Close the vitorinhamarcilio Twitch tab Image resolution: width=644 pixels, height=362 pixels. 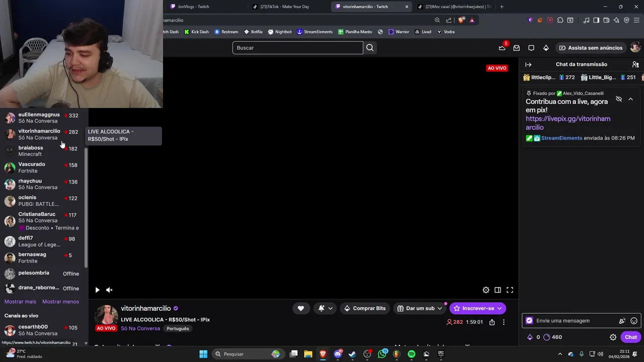(407, 7)
